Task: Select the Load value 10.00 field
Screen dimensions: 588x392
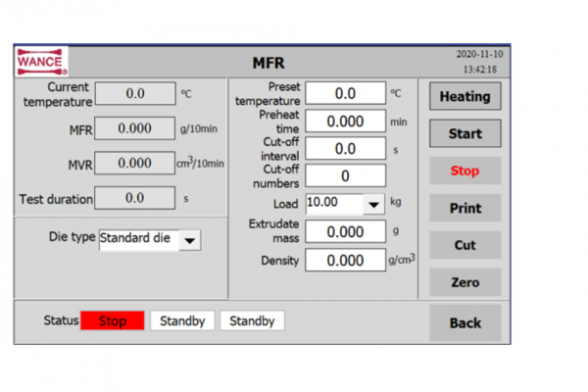Action: click(334, 204)
